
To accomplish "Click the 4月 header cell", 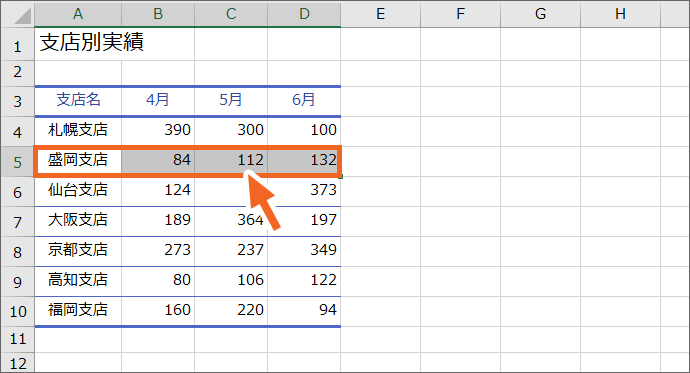I will click(x=158, y=102).
